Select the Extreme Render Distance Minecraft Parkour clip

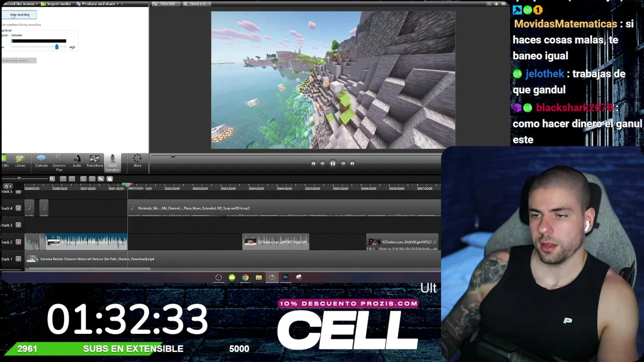pyautogui.click(x=234, y=259)
